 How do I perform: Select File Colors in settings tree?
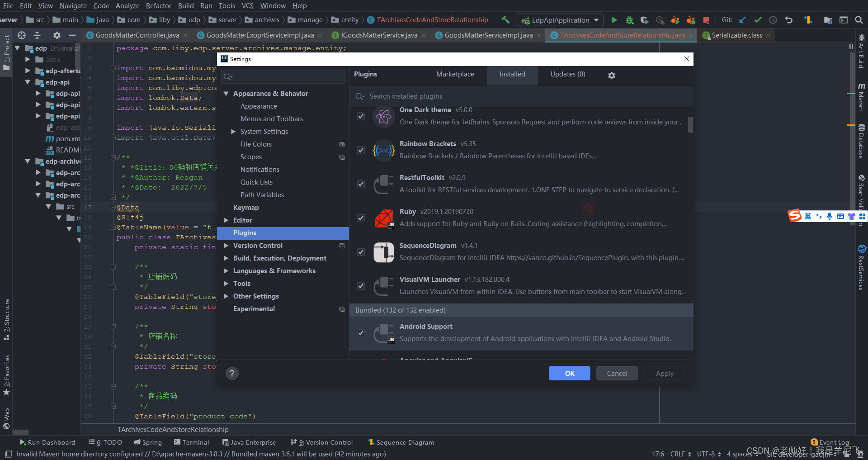click(256, 144)
